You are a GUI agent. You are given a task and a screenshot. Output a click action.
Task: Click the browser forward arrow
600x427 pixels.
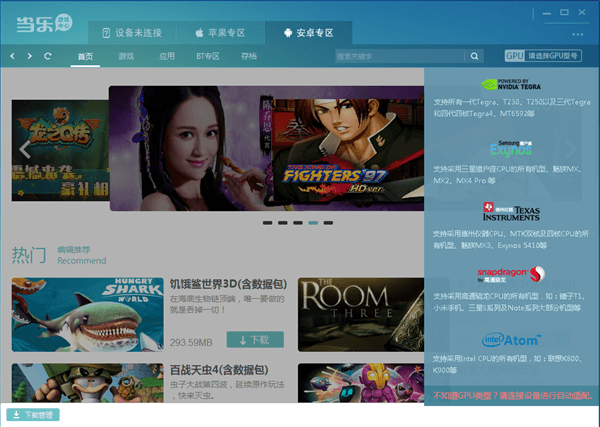pos(30,56)
